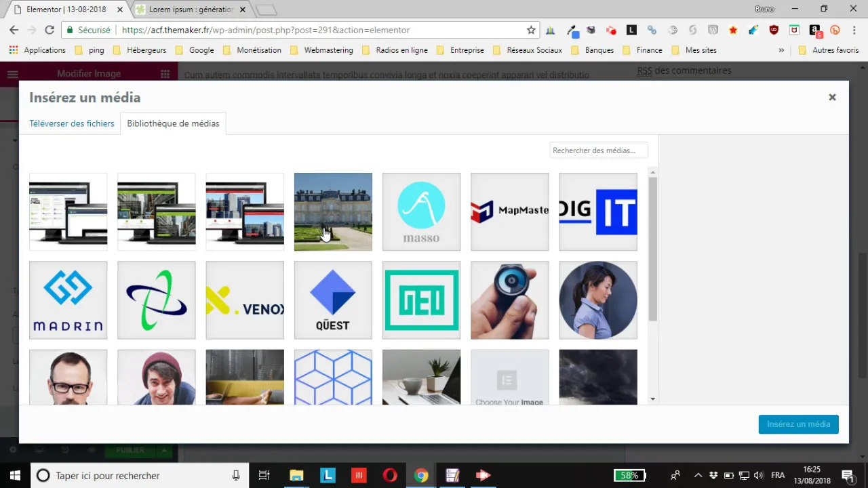Select the teal GEO logo thumbnail
The height and width of the screenshot is (488, 868).
pyautogui.click(x=421, y=300)
